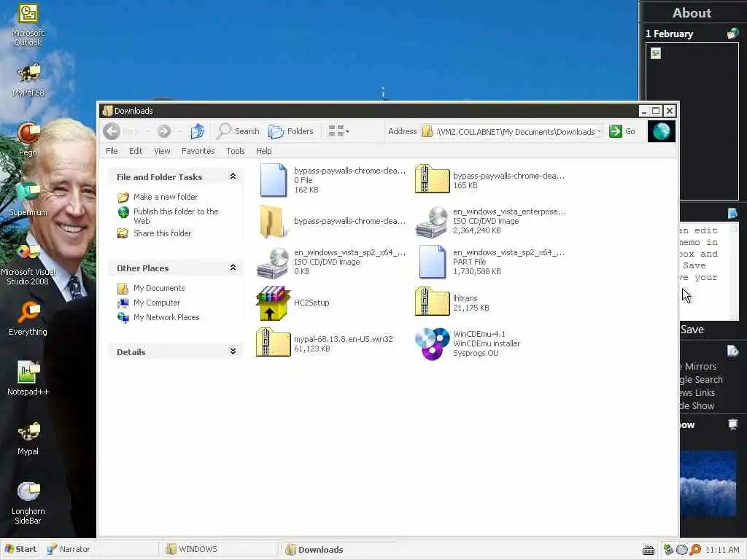Select the lhtrans zip archive
The image size is (747, 560).
click(x=452, y=303)
